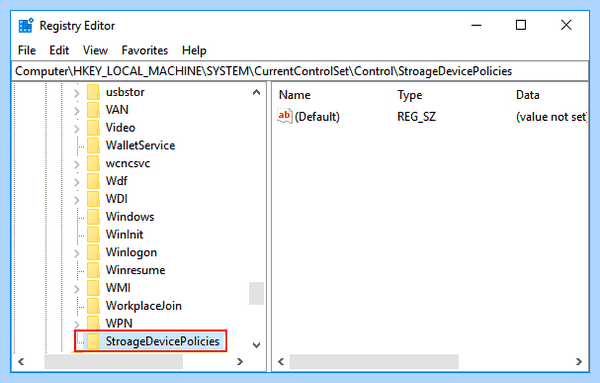This screenshot has height=383, width=600.
Task: Expand the VAN key
Action: click(x=77, y=111)
